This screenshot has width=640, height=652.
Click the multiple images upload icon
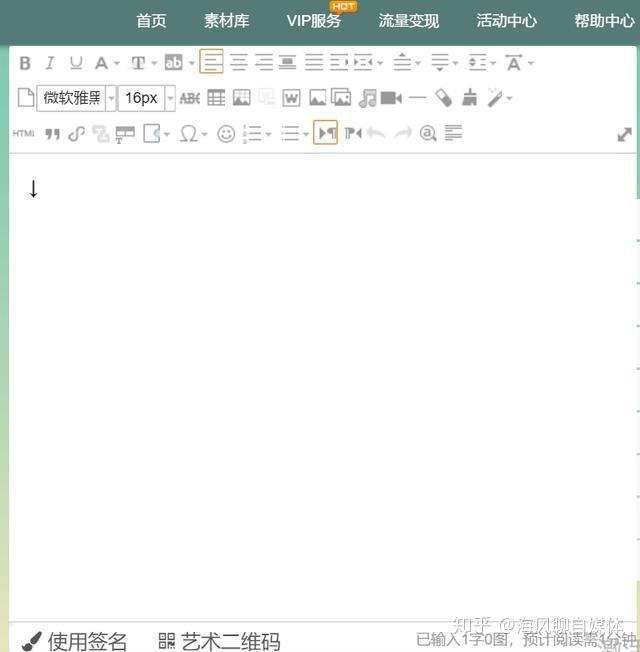(x=341, y=98)
